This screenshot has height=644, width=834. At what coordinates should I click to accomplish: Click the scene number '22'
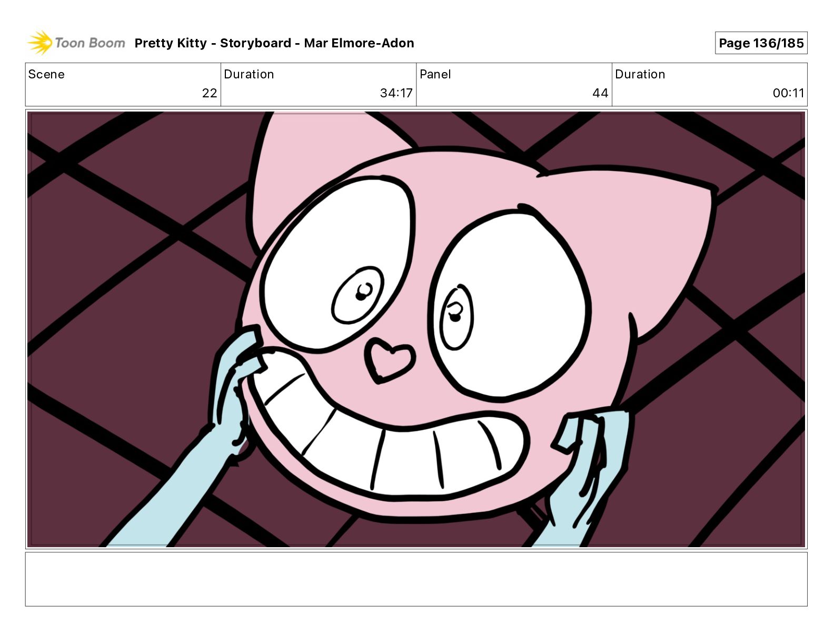click(210, 93)
